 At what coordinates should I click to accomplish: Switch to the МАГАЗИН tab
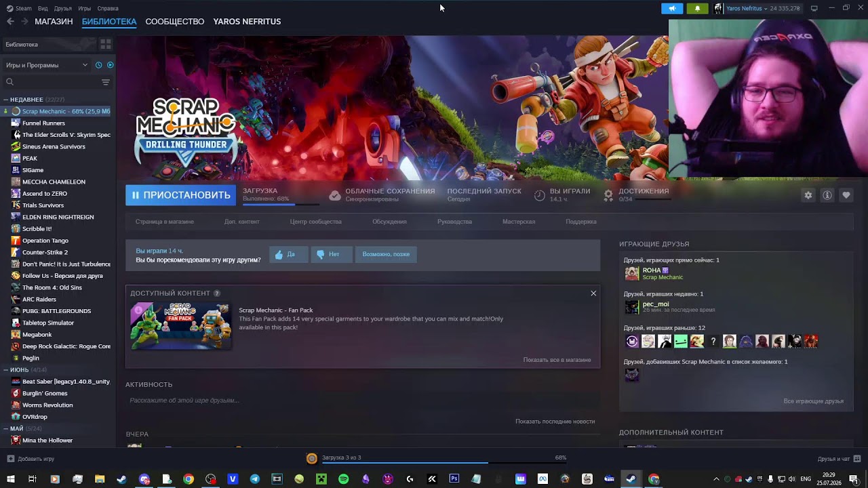coord(54,22)
